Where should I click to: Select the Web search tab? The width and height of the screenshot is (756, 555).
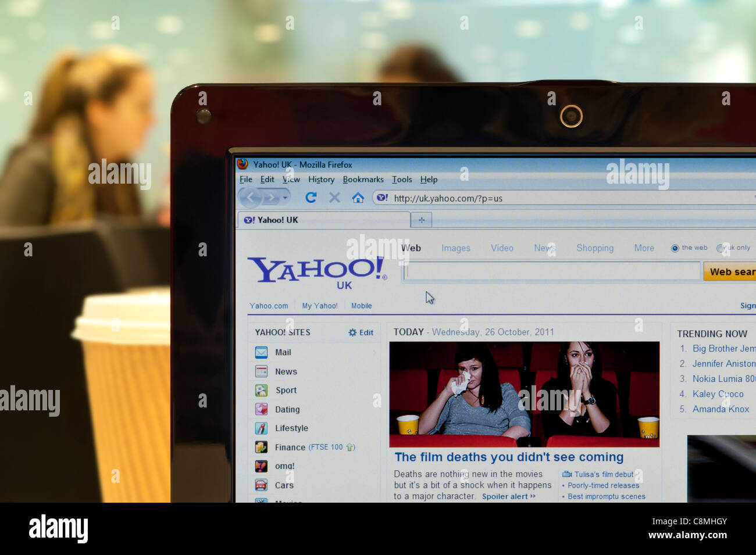tap(411, 248)
